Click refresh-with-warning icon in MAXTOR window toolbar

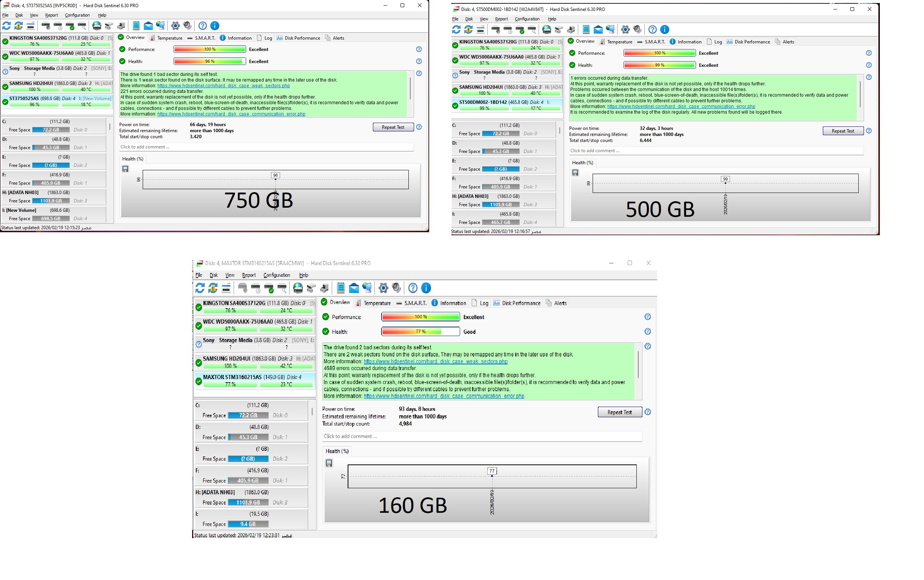[x=213, y=288]
